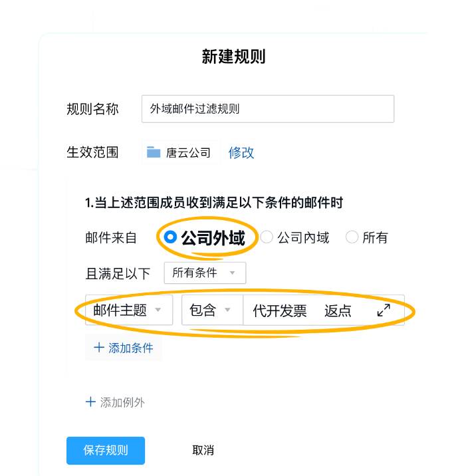
Task: Click the 邮件来自 label
Action: pyautogui.click(x=111, y=237)
